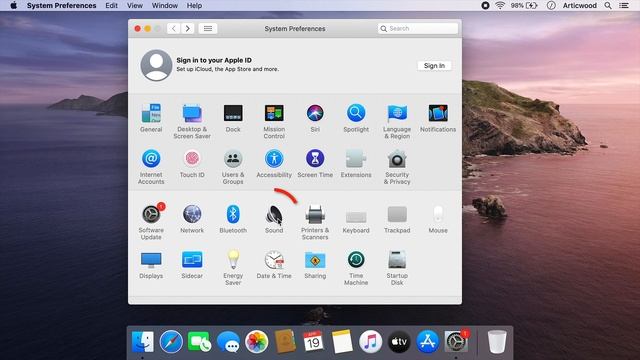Open Startup Disk pane

[397, 260]
